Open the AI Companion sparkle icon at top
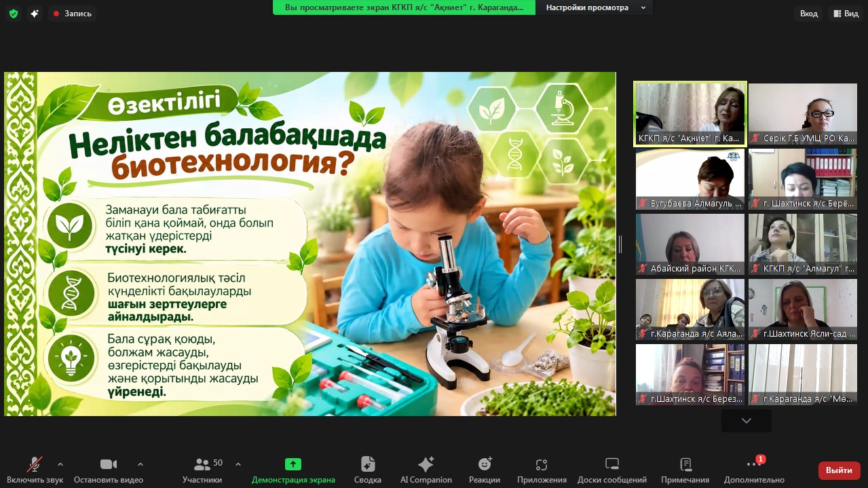The height and width of the screenshot is (488, 868). point(35,14)
